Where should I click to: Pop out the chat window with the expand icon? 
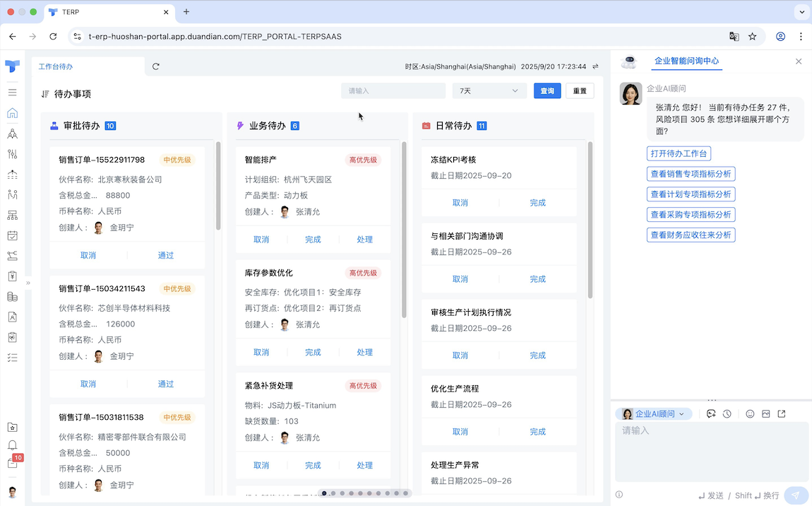click(x=782, y=413)
